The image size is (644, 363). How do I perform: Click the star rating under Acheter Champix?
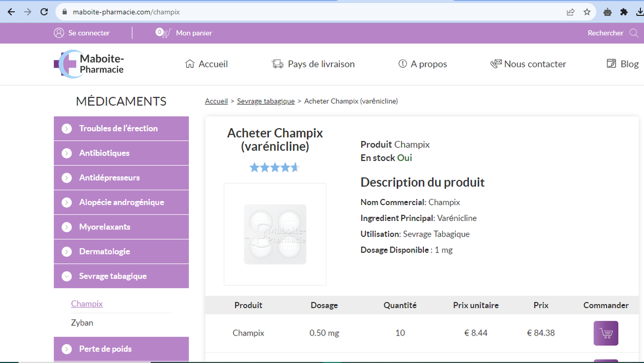pyautogui.click(x=274, y=168)
